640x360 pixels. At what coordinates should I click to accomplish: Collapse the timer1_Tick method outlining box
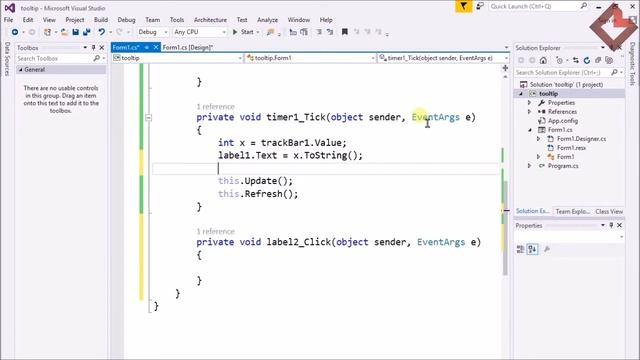click(x=148, y=118)
